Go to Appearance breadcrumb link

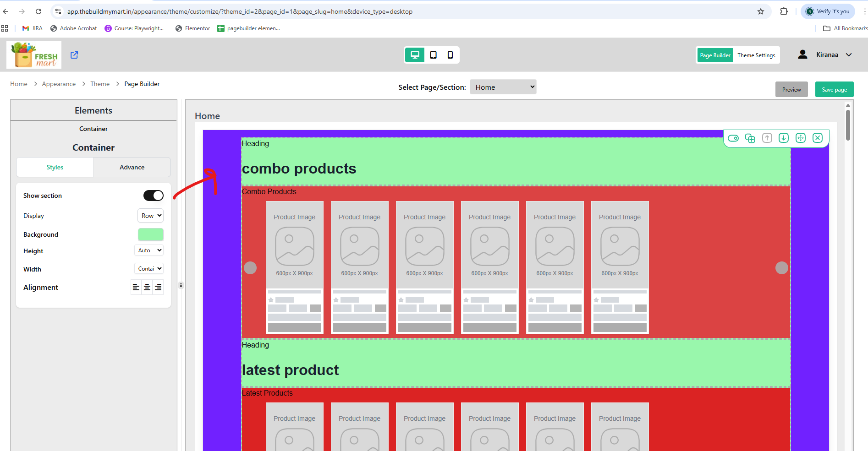point(59,84)
